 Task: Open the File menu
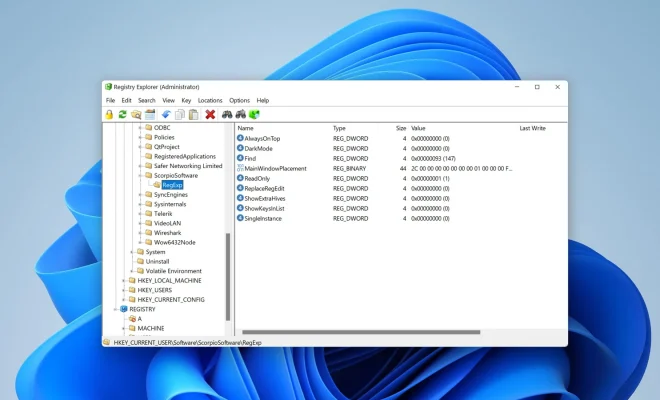point(110,100)
